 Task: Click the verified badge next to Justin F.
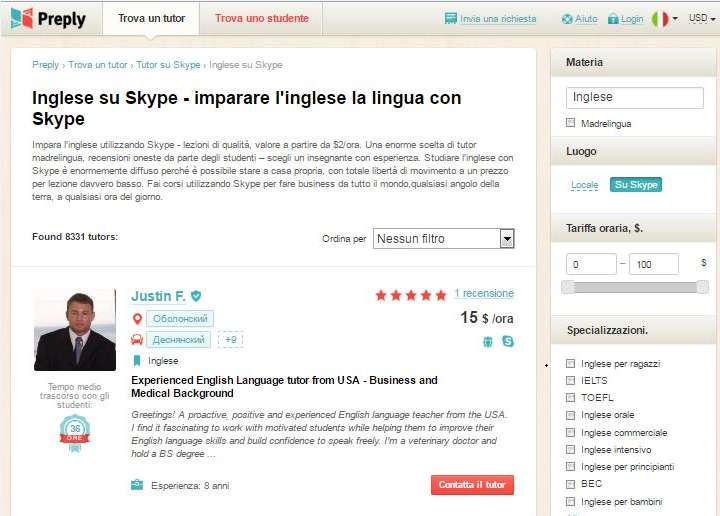(196, 296)
